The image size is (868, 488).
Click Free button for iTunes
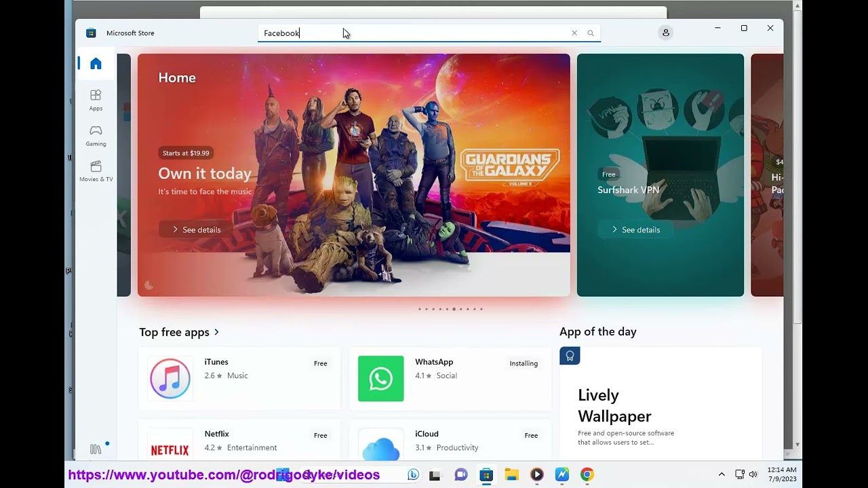pyautogui.click(x=321, y=363)
